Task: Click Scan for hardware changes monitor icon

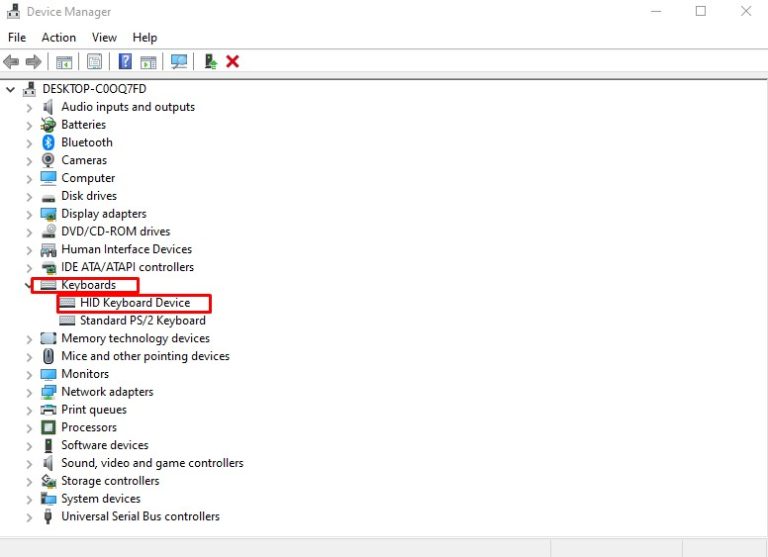Action: tap(179, 62)
